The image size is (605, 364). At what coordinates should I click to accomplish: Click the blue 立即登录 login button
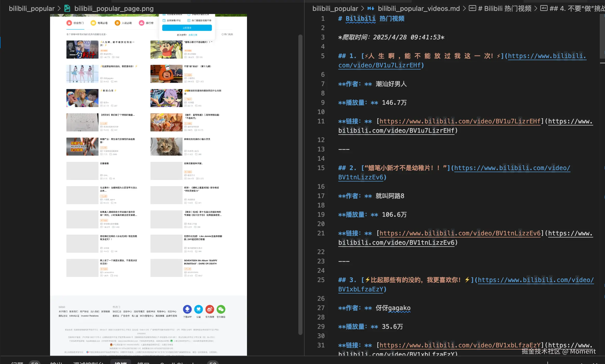point(187,28)
